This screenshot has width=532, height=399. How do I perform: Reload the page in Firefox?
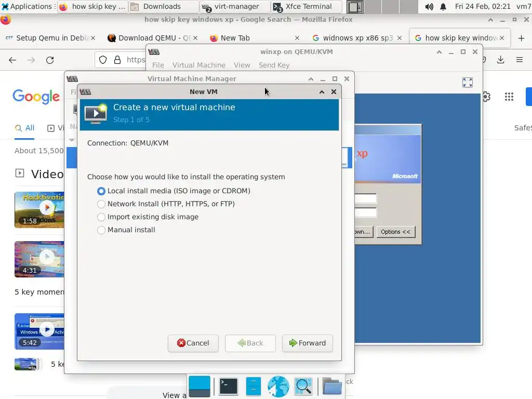pyautogui.click(x=50, y=60)
